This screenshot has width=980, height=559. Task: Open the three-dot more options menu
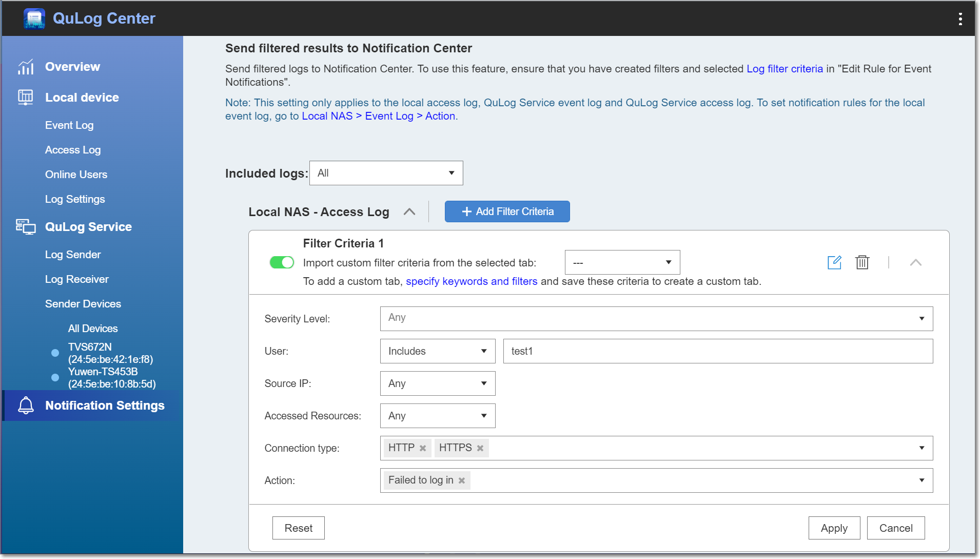(x=960, y=19)
